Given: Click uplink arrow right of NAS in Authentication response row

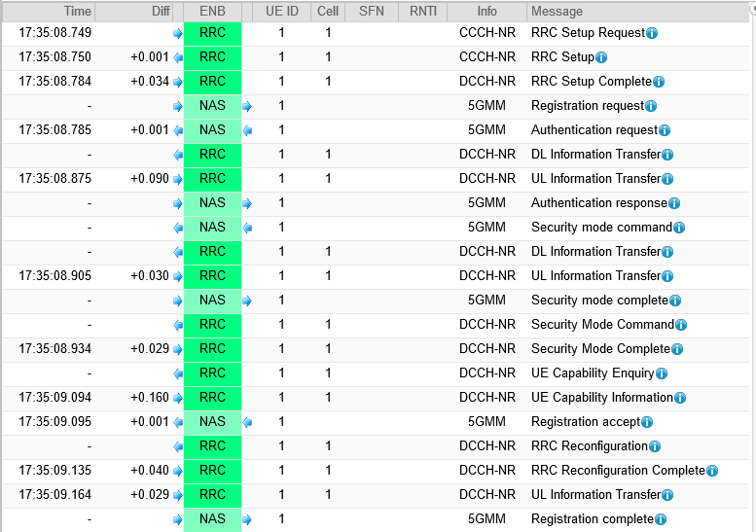Looking at the screenshot, I should pos(247,204).
